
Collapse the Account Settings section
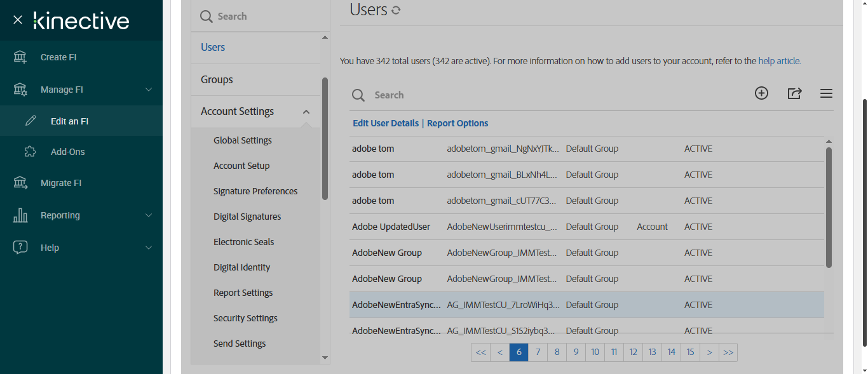tap(306, 112)
